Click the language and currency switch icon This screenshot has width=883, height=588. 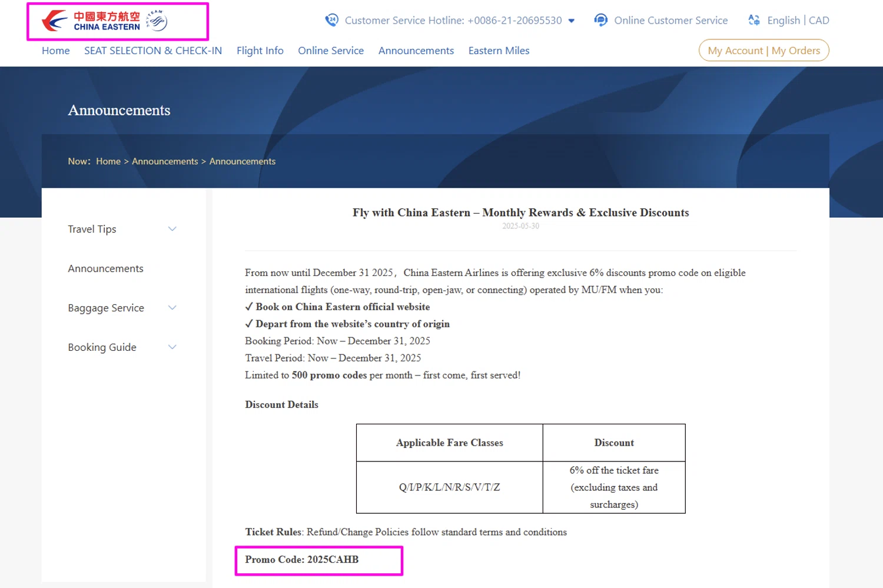tap(754, 20)
